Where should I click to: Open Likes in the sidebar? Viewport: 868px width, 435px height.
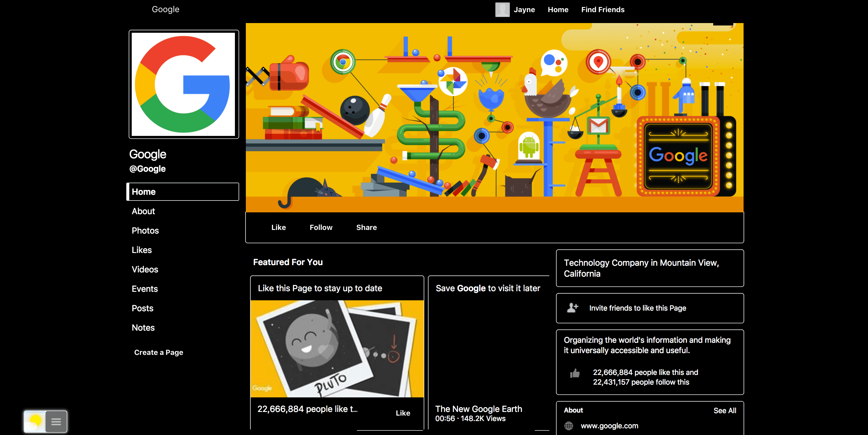point(141,250)
